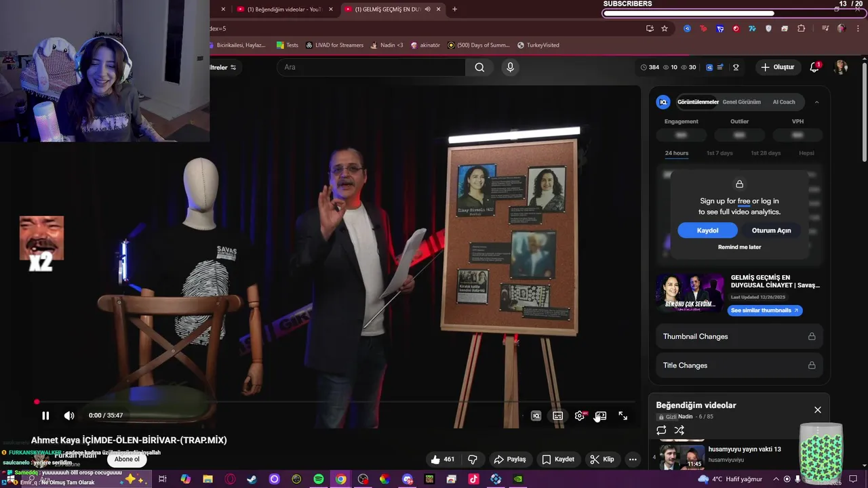Click the YouTube search field Ara
This screenshot has height=488, width=868.
pyautogui.click(x=371, y=67)
